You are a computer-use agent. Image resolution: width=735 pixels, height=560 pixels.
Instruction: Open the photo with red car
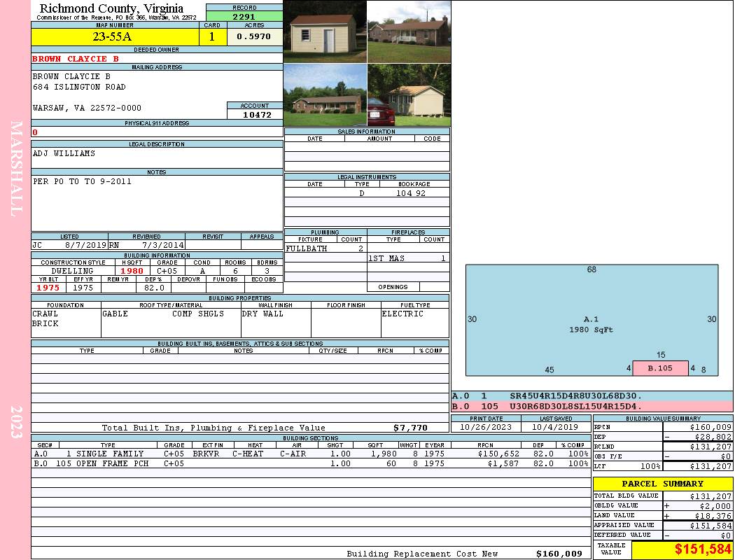[409, 95]
